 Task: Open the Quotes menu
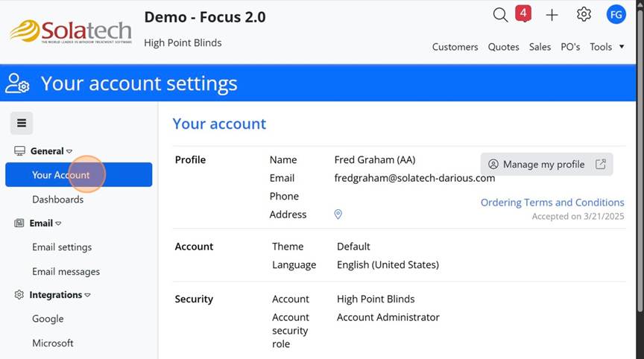pos(504,47)
